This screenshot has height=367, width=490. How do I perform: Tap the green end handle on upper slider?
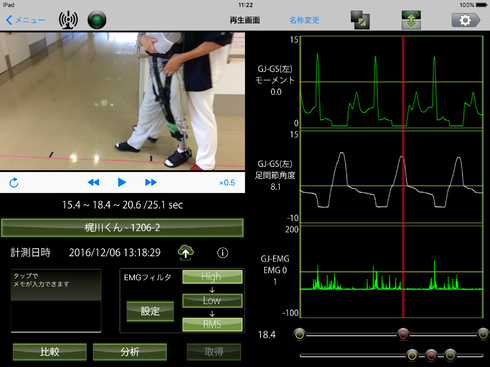coord(483,334)
